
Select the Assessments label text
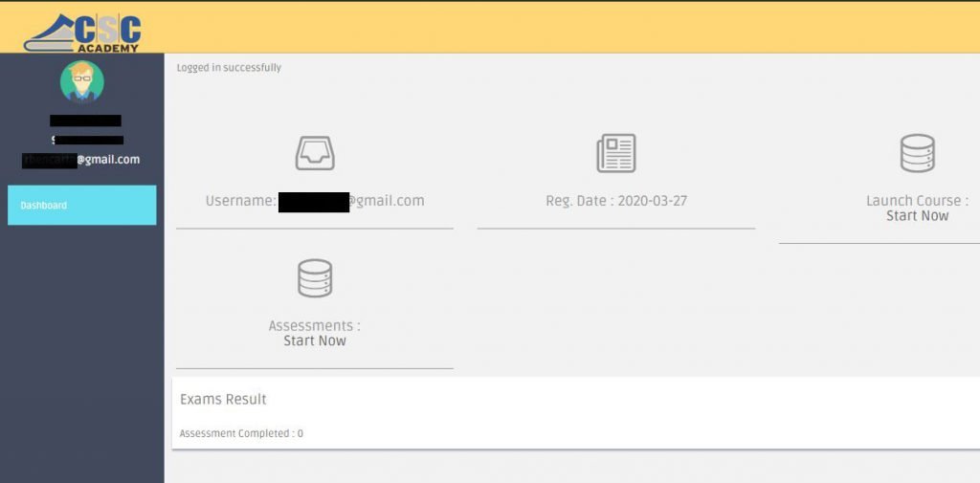pyautogui.click(x=314, y=326)
